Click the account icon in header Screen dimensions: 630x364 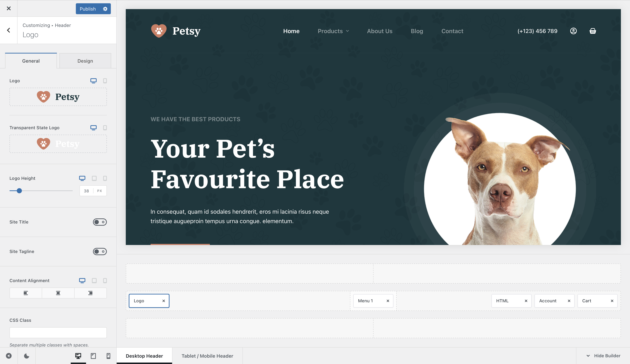coord(574,31)
